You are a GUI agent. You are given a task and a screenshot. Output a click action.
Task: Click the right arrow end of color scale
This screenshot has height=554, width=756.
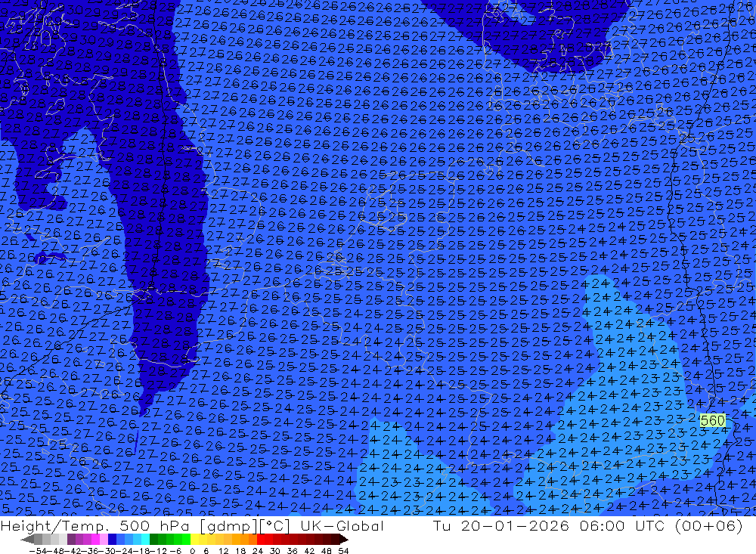point(343,540)
